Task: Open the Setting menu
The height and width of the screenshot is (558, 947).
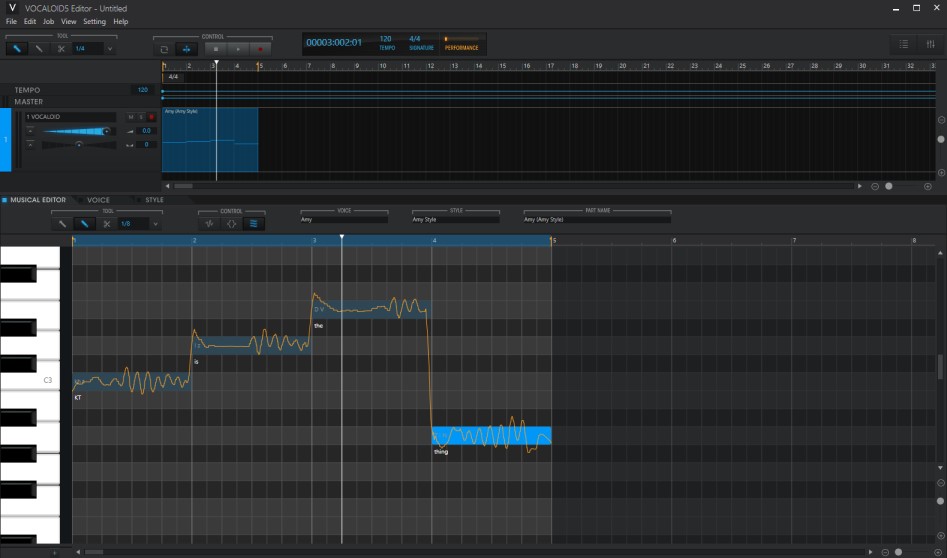Action: pyautogui.click(x=94, y=22)
